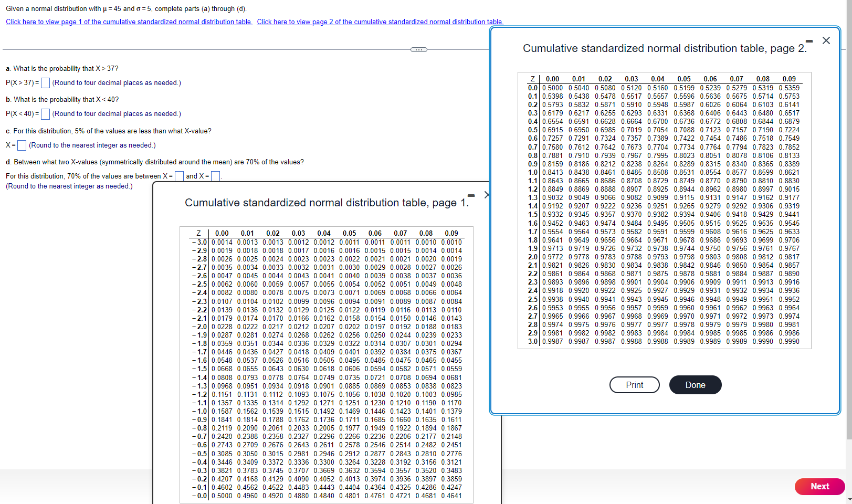Click the 0.5000 cell in page 1 table
Image resolution: width=852 pixels, height=504 pixels.
click(222, 496)
